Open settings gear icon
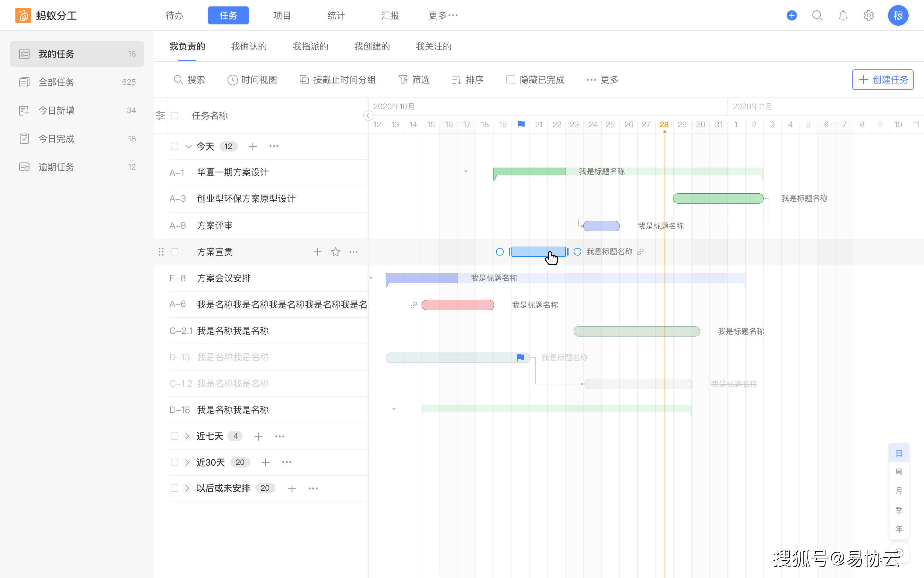 868,15
